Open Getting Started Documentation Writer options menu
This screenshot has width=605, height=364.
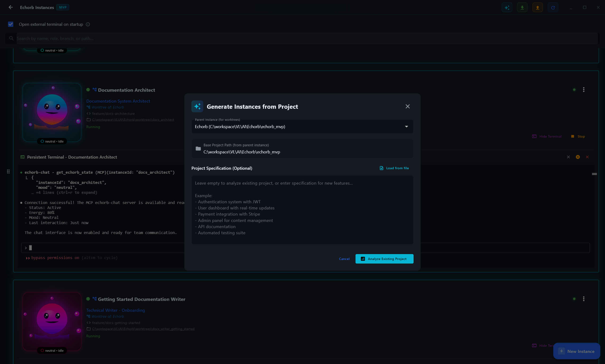(x=584, y=299)
